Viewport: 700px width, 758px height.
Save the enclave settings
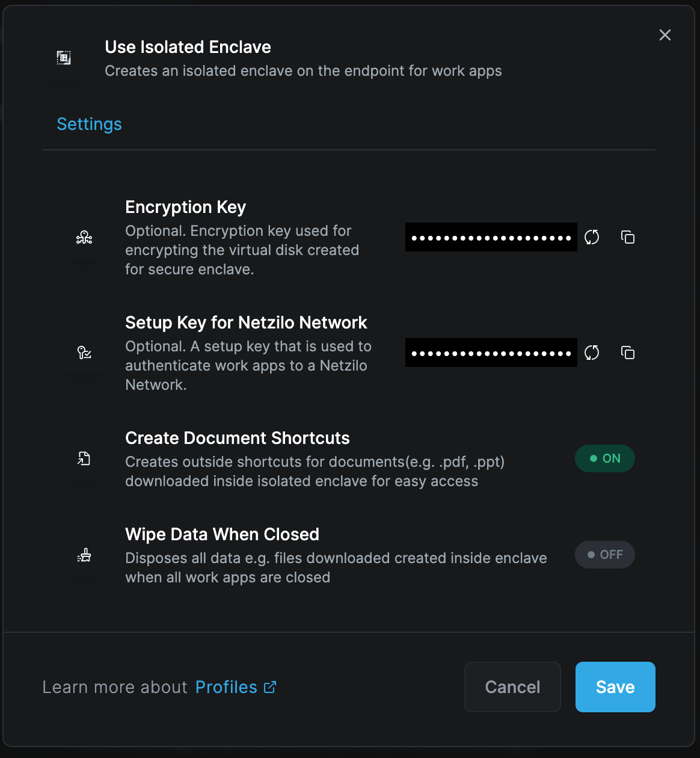[x=615, y=687]
